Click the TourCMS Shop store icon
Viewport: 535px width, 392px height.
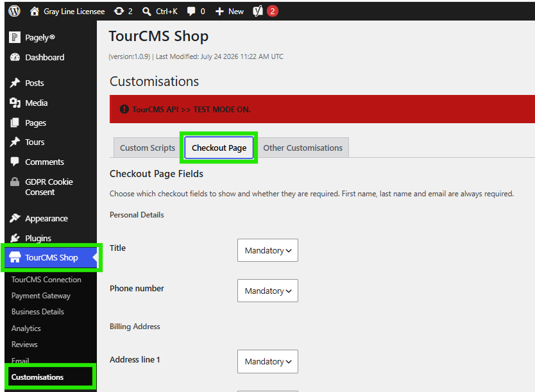click(x=15, y=257)
